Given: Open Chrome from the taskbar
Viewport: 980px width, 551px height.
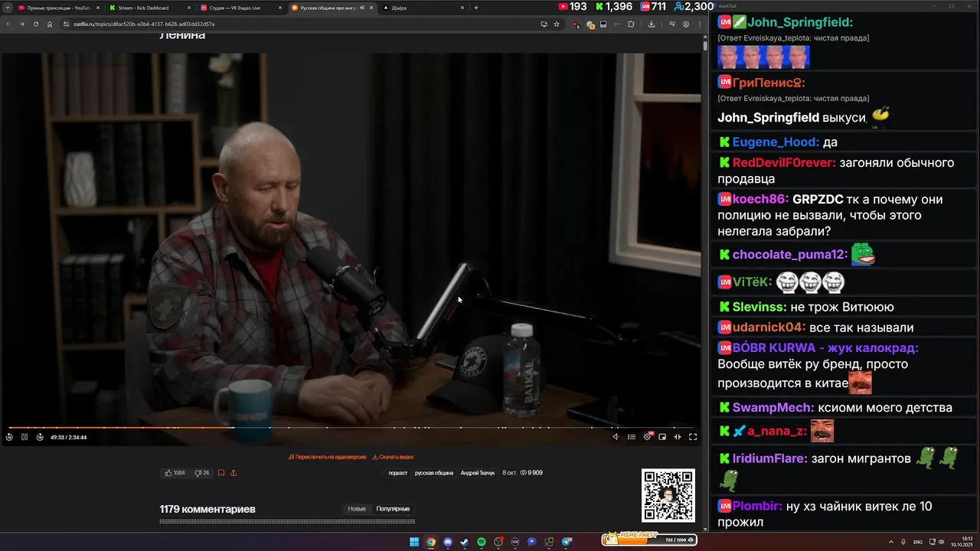Looking at the screenshot, I should point(431,542).
